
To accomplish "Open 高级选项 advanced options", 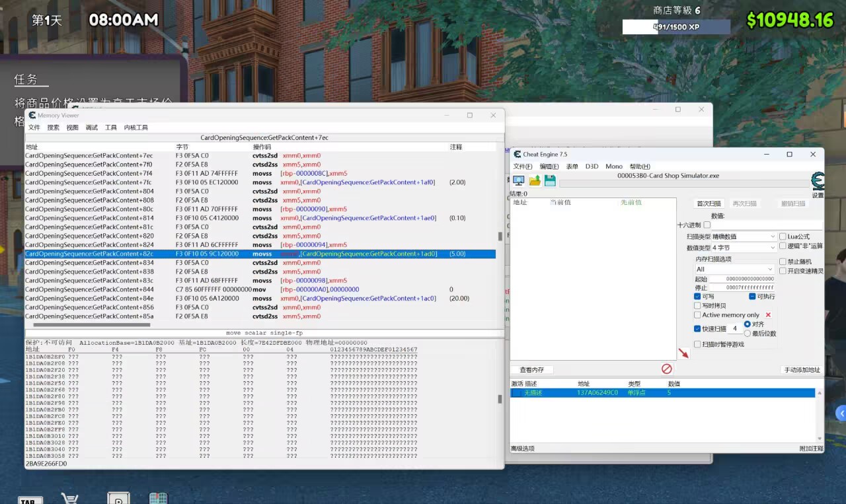I will tap(523, 449).
